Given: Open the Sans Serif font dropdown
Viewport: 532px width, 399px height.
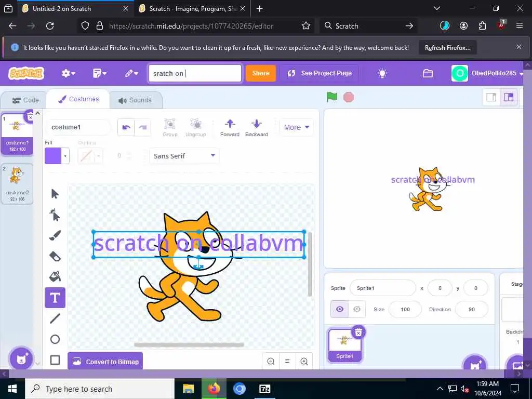Looking at the screenshot, I should coord(184,156).
